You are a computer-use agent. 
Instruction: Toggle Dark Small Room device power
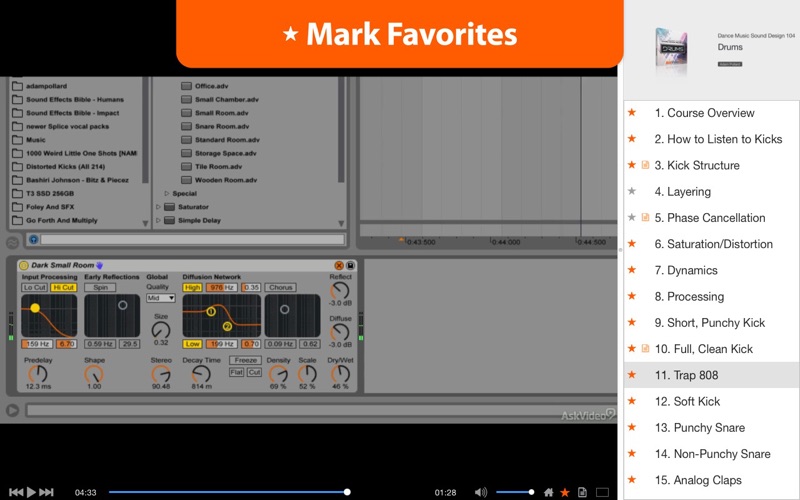point(23,265)
